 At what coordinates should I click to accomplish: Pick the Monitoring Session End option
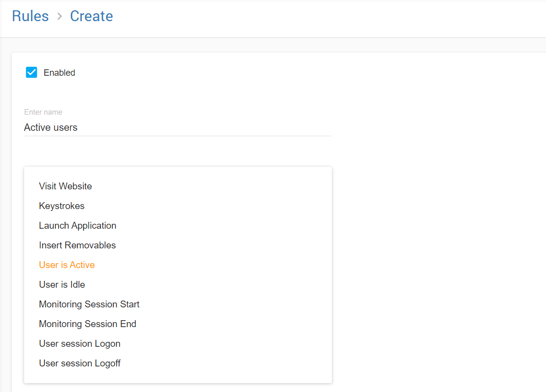[x=88, y=324]
